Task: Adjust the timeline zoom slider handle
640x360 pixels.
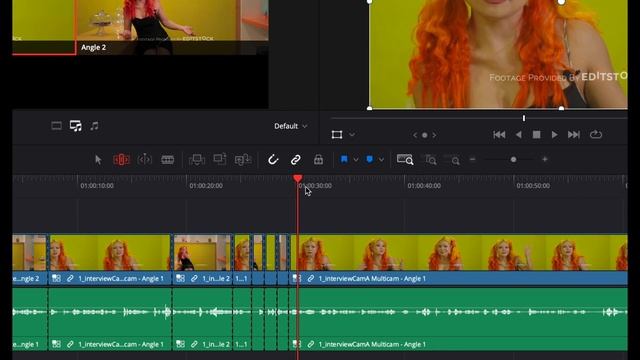Action: (x=513, y=160)
